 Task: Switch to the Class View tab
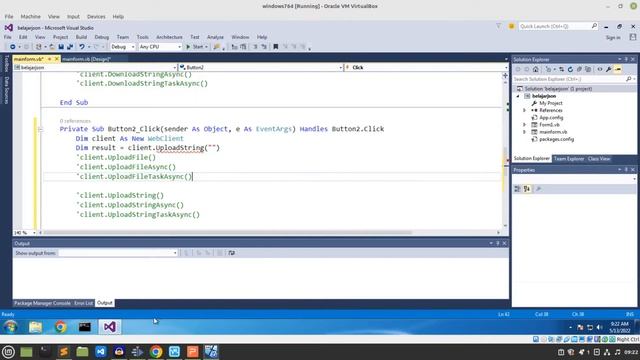coord(599,158)
